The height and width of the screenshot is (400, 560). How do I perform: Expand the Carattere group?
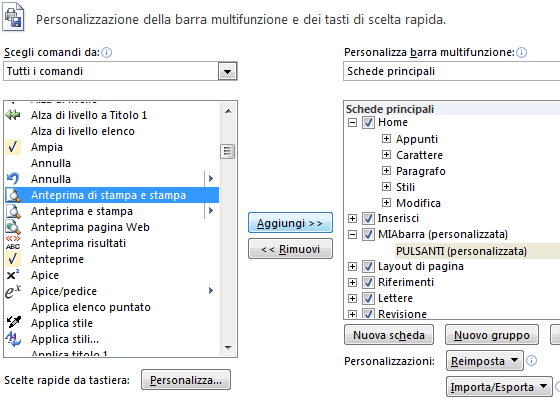386,155
